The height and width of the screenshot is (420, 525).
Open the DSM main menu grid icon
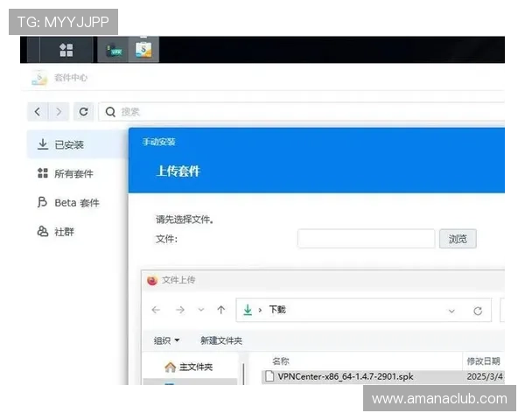pyautogui.click(x=66, y=50)
